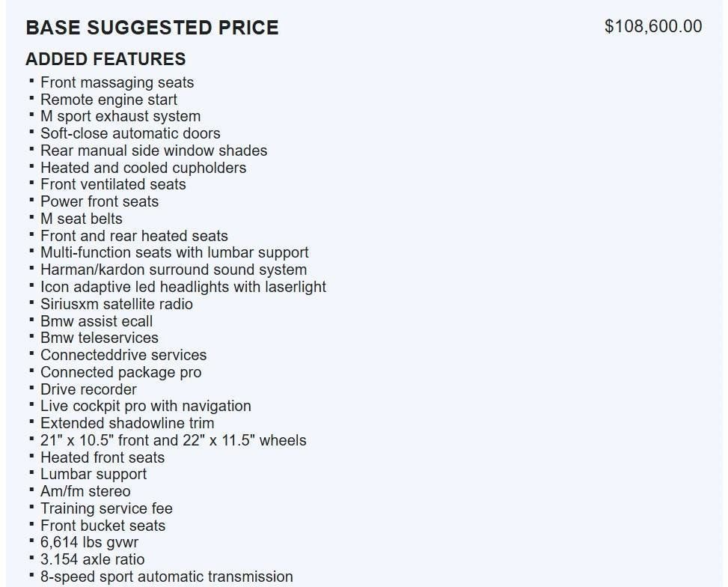Viewport: 728px width, 587px height.
Task: Click Icon adaptive led headlights item
Action: pyautogui.click(x=183, y=287)
